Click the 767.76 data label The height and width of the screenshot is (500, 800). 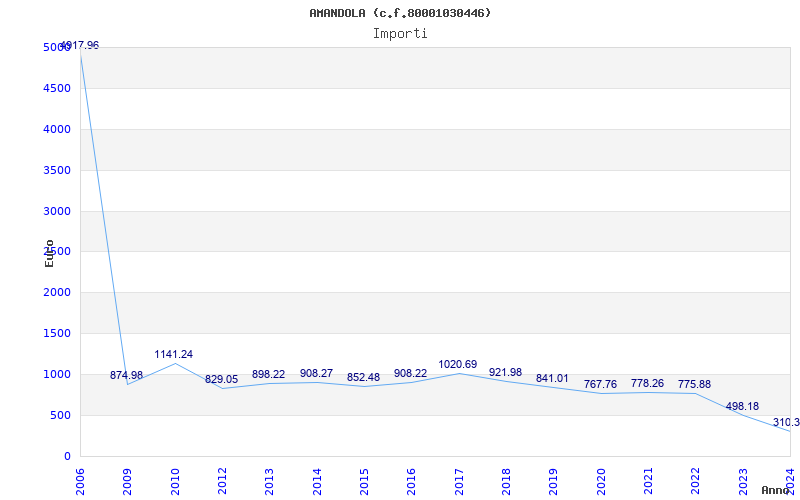600,385
